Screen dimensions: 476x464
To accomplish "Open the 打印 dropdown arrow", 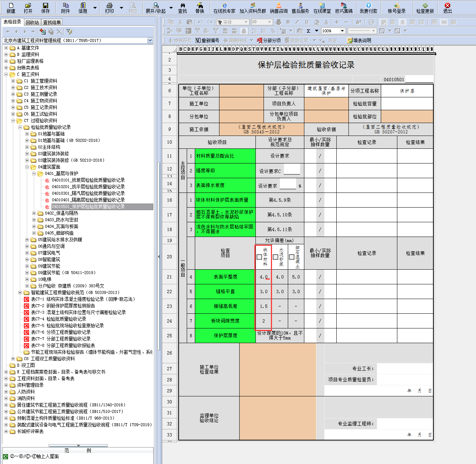I will coord(122,8).
